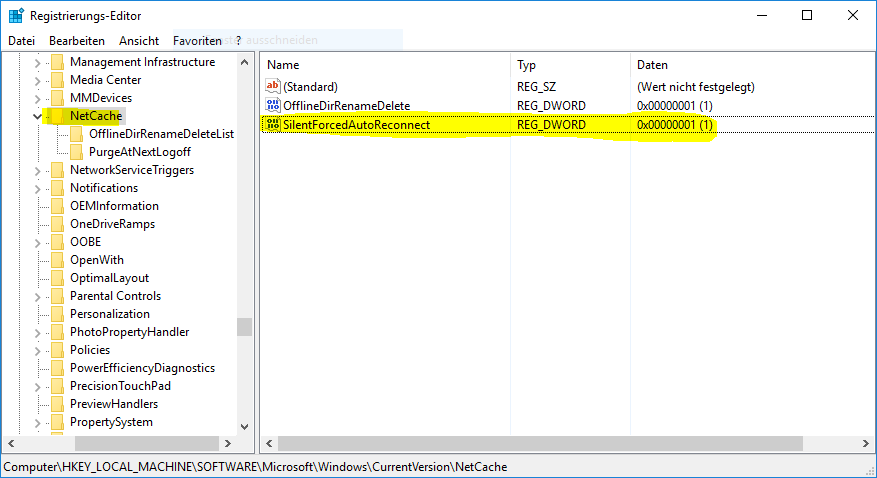Click the OfflineDirRenameDelete DWORD icon
This screenshot has width=877, height=478.
point(273,106)
